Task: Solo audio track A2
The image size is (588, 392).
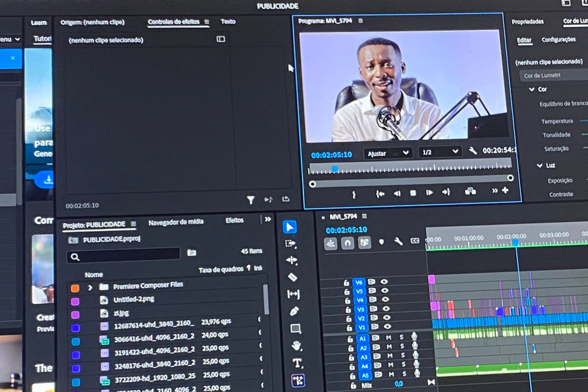Action: pyautogui.click(x=402, y=347)
